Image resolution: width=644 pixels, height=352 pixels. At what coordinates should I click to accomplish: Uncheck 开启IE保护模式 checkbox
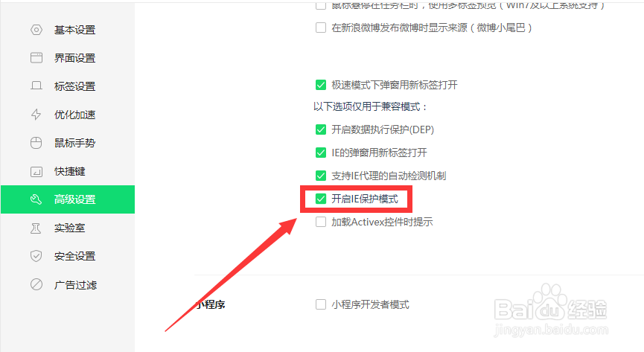tap(321, 199)
